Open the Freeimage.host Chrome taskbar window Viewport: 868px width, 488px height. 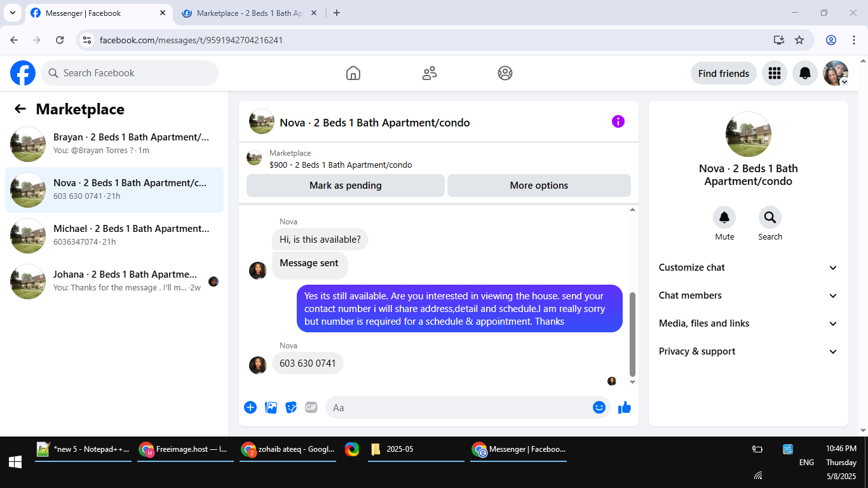click(186, 449)
